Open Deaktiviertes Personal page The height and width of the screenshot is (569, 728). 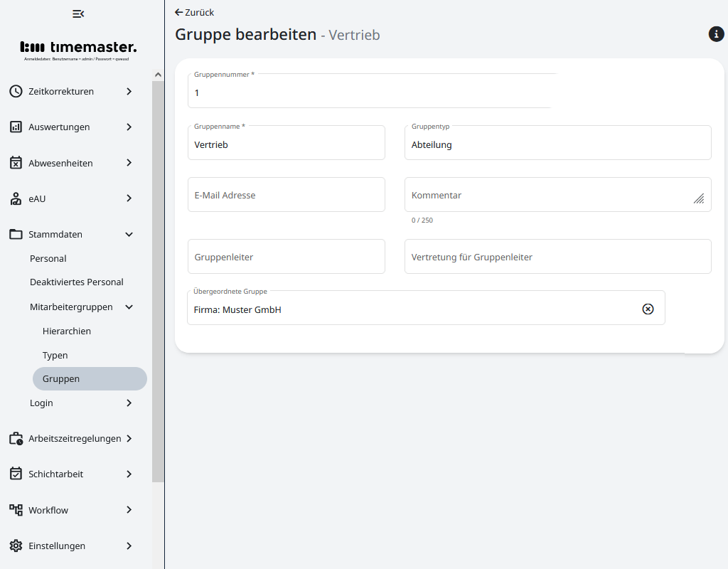coord(77,282)
